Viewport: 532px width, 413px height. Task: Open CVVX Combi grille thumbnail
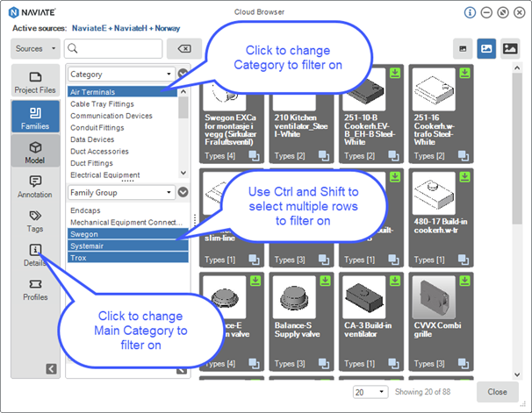[x=434, y=297]
